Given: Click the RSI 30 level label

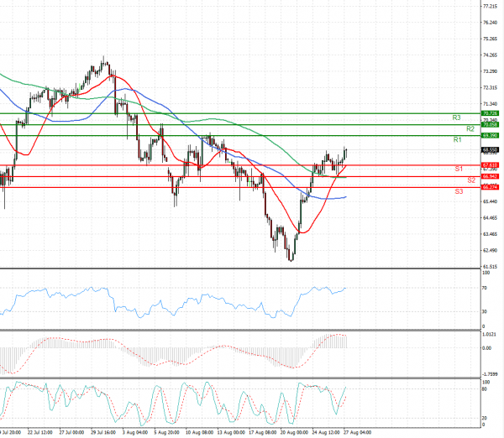Looking at the screenshot, I should (485, 312).
